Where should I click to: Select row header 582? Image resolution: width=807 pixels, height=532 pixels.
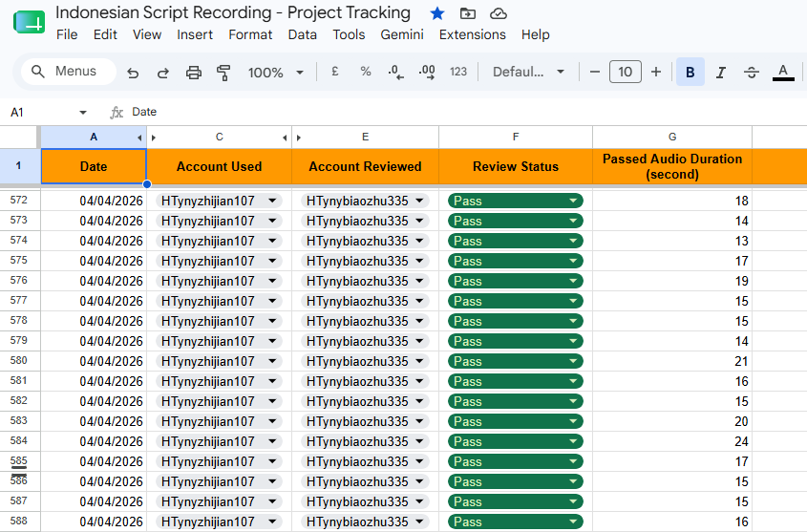[x=19, y=401]
